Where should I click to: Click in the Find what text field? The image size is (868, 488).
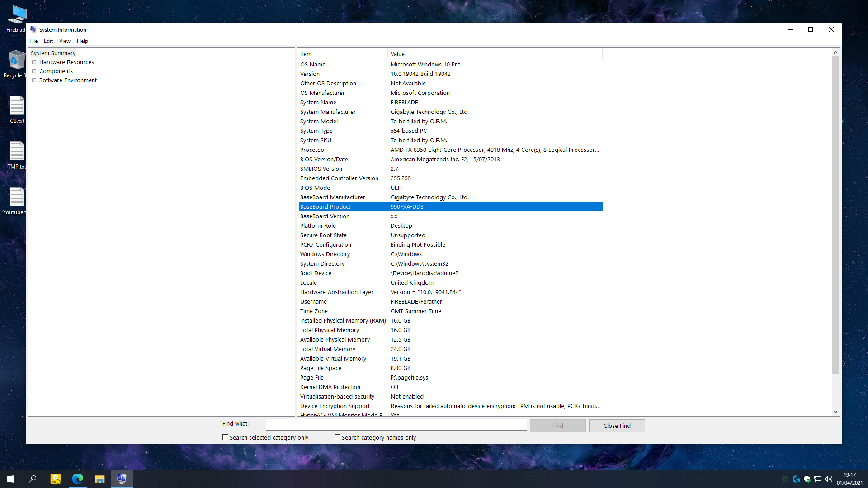pyautogui.click(x=396, y=425)
